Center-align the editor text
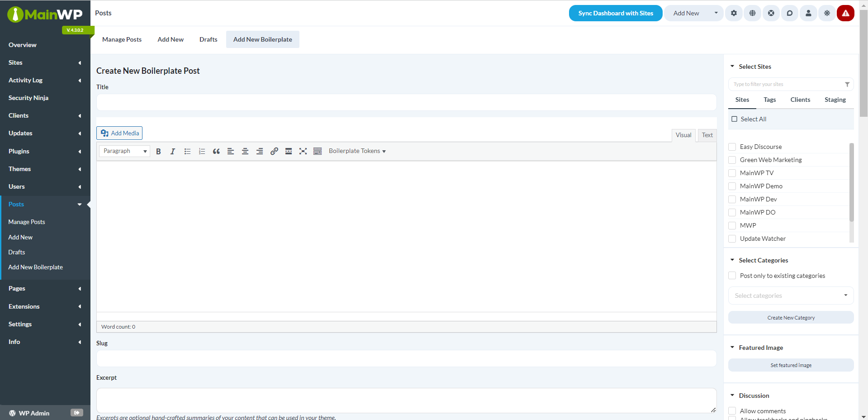This screenshot has height=420, width=868. click(x=245, y=151)
